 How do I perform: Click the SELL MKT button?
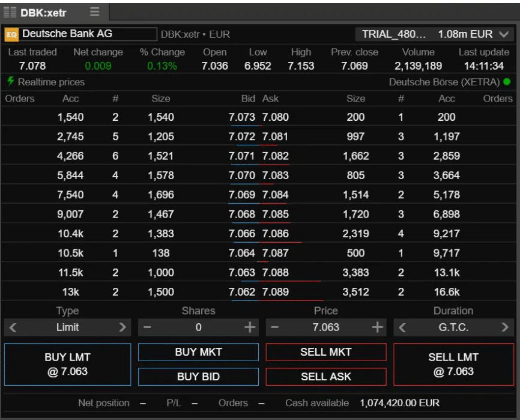point(326,352)
